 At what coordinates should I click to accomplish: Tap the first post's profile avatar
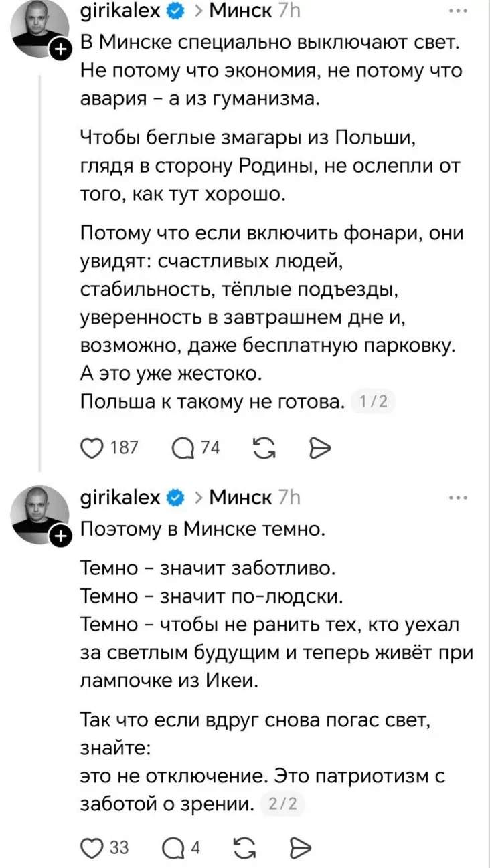coord(38,27)
